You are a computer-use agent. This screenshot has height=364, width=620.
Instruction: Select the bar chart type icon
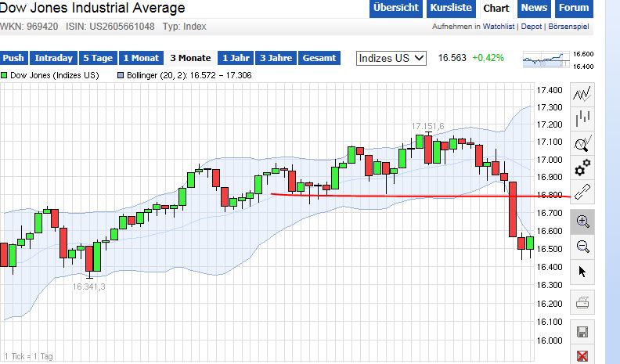[x=582, y=120]
